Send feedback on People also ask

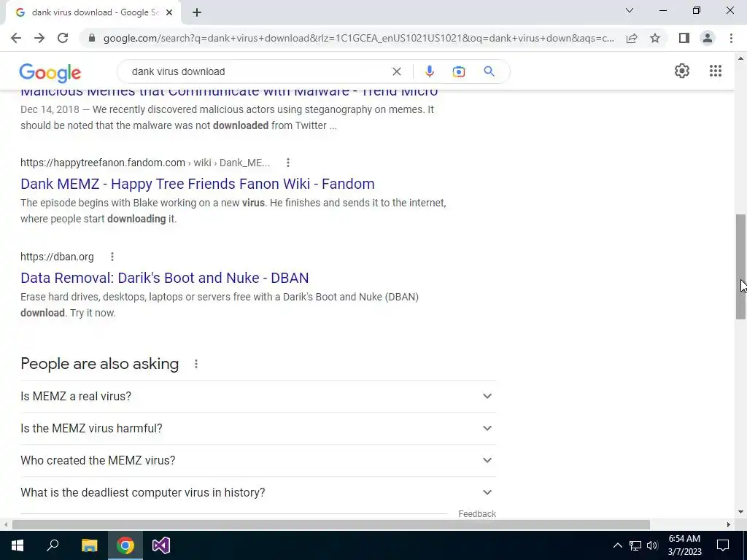coord(477,514)
